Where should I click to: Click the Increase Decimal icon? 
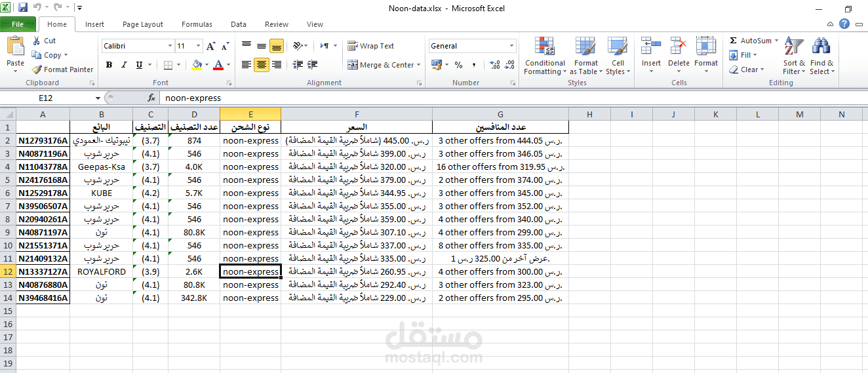click(x=495, y=65)
